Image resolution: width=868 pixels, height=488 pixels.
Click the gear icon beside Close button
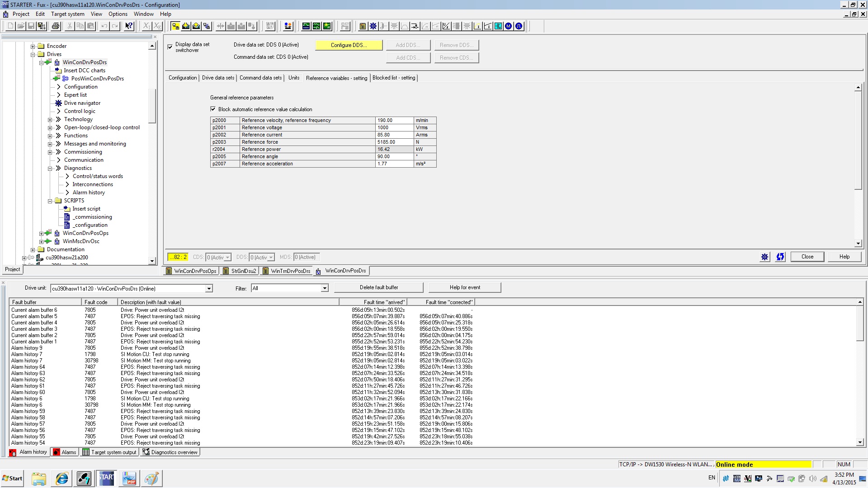[764, 257]
